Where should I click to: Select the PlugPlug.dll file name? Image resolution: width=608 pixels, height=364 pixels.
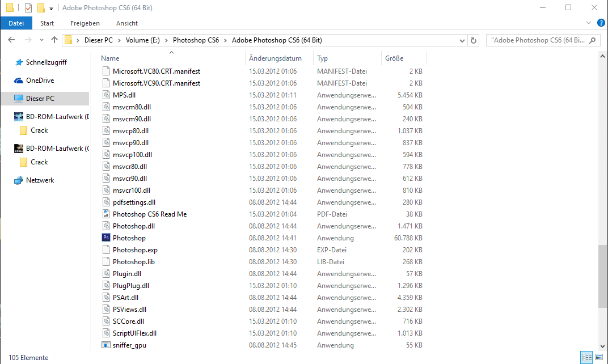coord(131,286)
